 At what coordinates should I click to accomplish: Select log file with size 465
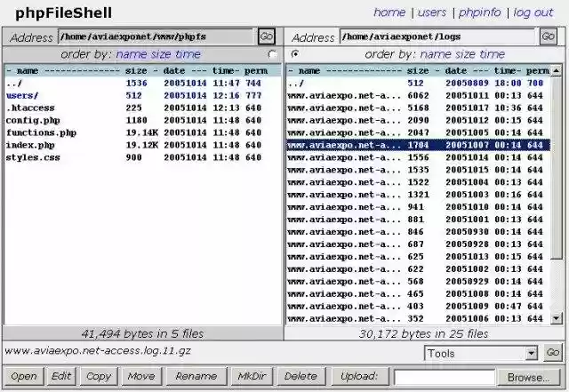tap(418, 293)
